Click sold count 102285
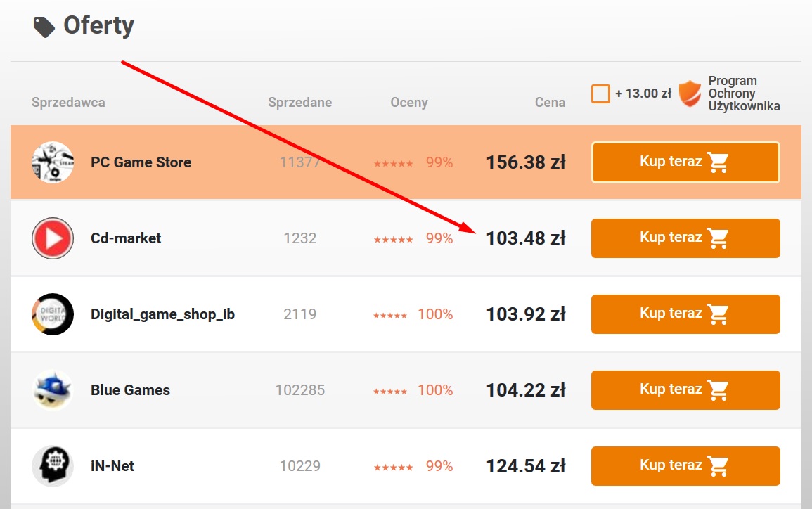This screenshot has height=509, width=812. point(299,390)
